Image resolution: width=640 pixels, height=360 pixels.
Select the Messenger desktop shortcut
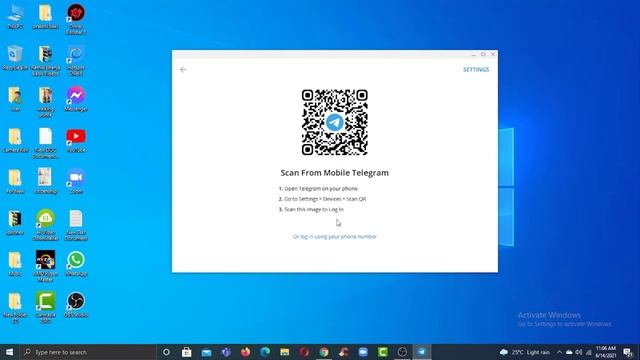click(x=76, y=99)
